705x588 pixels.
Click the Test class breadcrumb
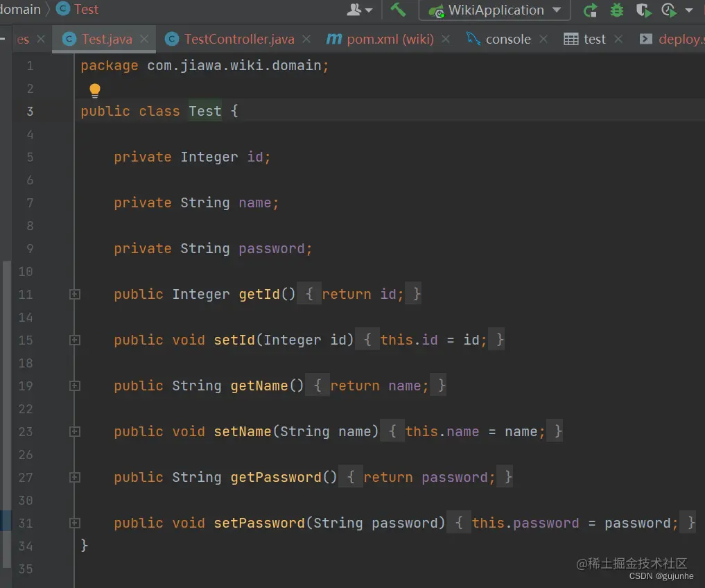[x=86, y=9]
